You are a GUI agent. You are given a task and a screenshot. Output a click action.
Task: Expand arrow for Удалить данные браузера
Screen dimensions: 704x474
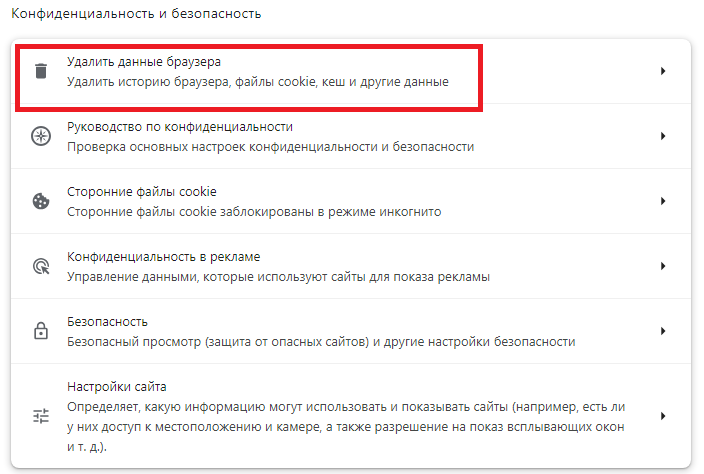click(662, 71)
